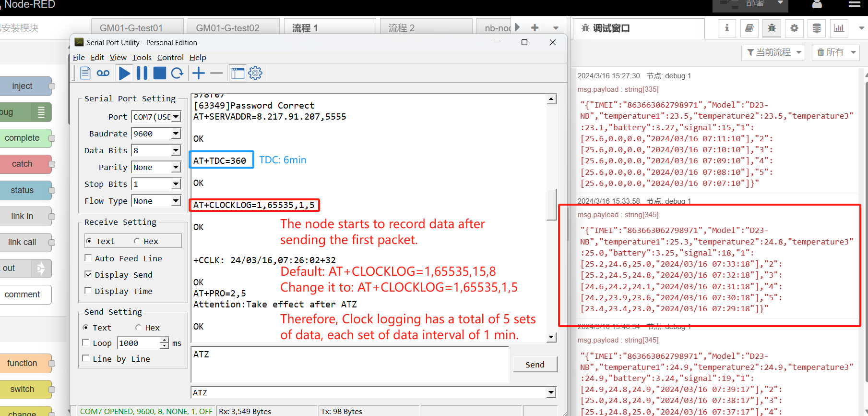
Task: Click the minus icon in the serial toolbar
Action: (216, 73)
